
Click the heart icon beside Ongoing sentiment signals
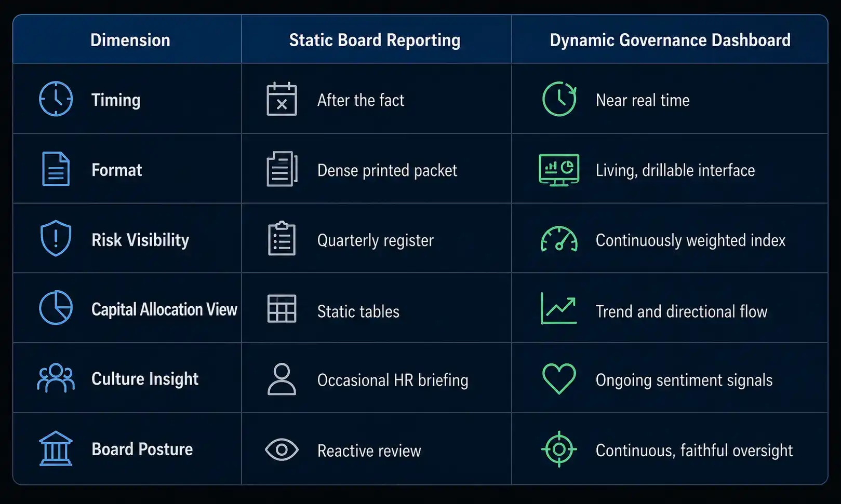(x=559, y=378)
